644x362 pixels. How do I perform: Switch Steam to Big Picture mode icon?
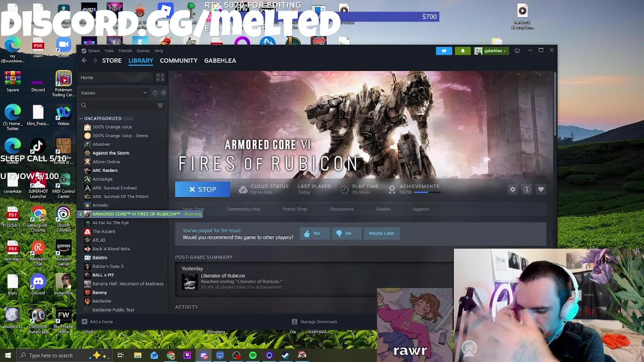pos(517,51)
